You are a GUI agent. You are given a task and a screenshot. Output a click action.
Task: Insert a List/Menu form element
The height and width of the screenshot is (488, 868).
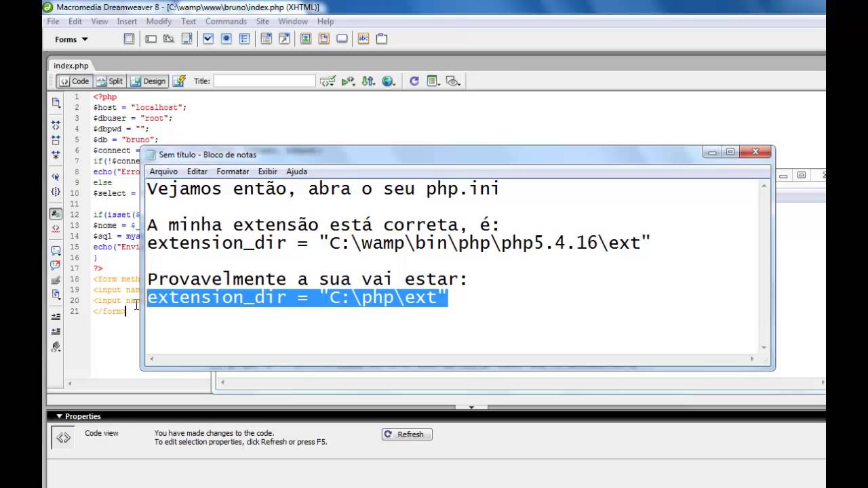[267, 39]
